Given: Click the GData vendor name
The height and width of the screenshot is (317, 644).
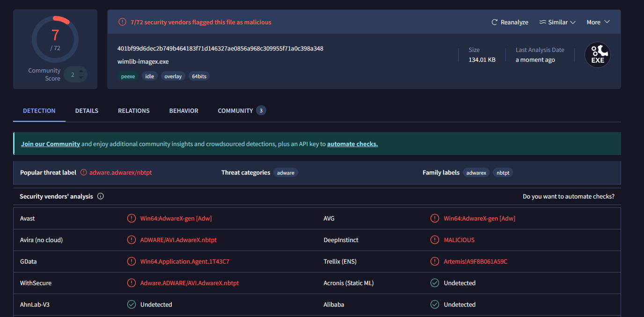Looking at the screenshot, I should point(28,261).
